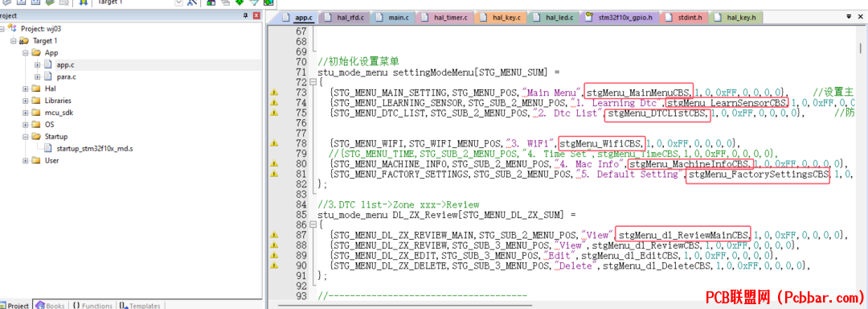Image resolution: width=868 pixels, height=309 pixels.
Task: Expand the Hal group
Action: [x=26, y=89]
